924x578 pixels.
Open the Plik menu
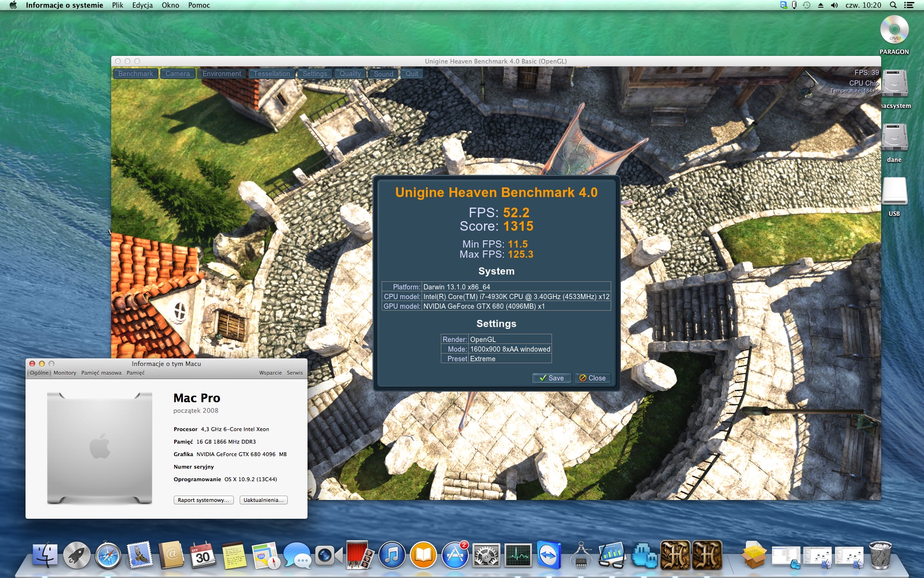tap(117, 5)
